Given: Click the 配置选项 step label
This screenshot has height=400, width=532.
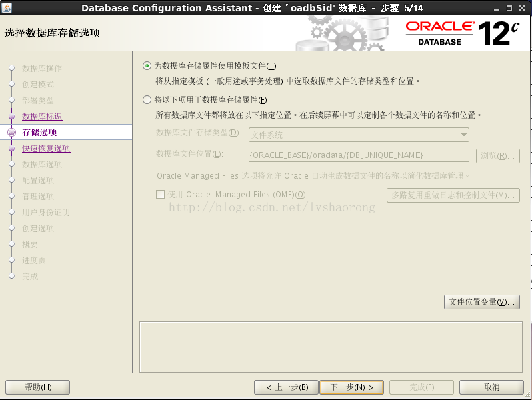Looking at the screenshot, I should [x=38, y=180].
